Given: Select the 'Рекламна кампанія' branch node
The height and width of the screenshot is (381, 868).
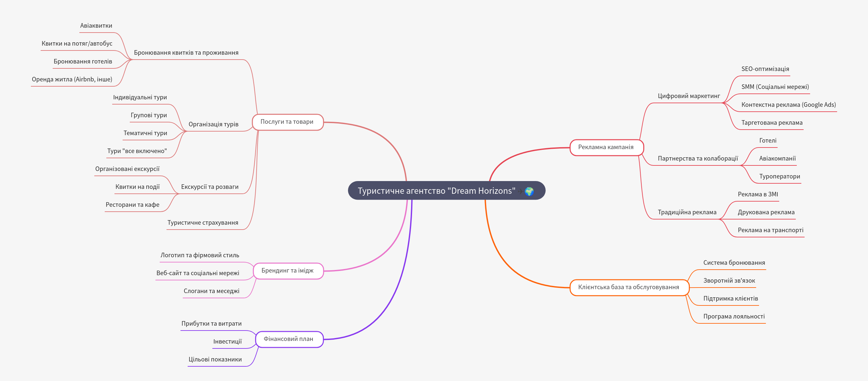Looking at the screenshot, I should tap(606, 147).
